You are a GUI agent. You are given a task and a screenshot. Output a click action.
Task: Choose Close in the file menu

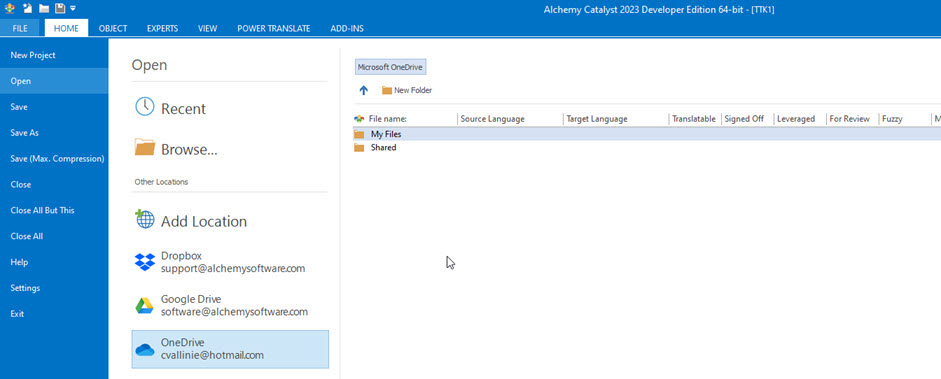(54, 184)
